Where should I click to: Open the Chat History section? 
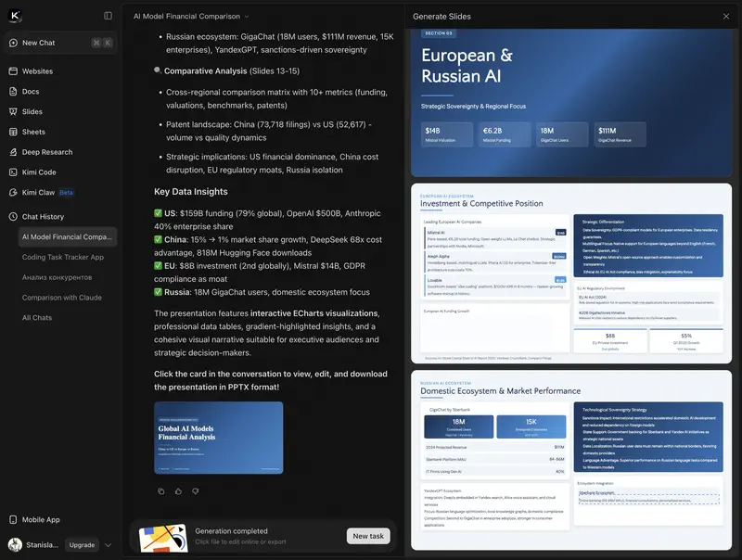coord(43,217)
